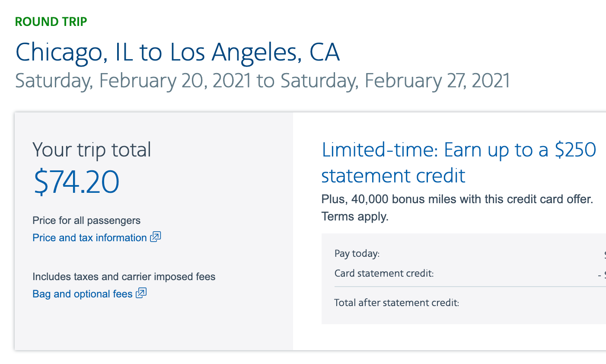
Task: Click the $74.20 trip price
Action: 77,182
